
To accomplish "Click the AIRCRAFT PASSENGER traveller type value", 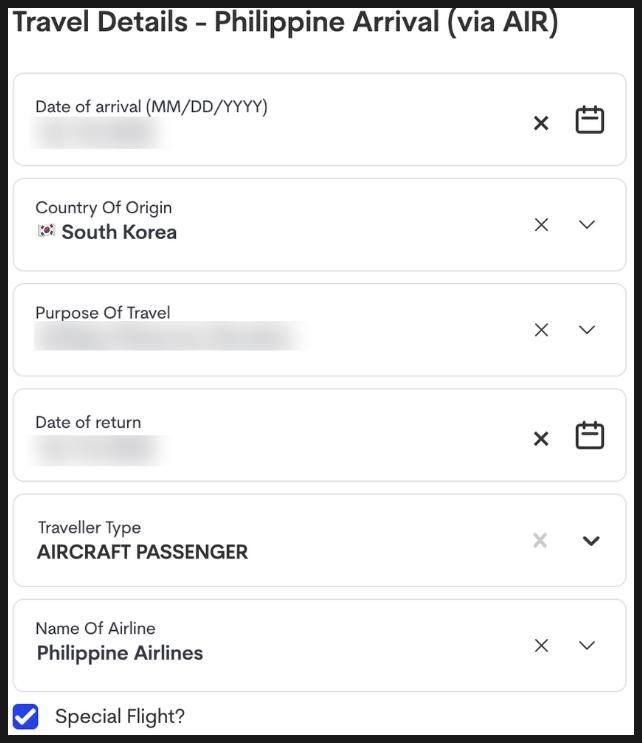I will click(142, 552).
